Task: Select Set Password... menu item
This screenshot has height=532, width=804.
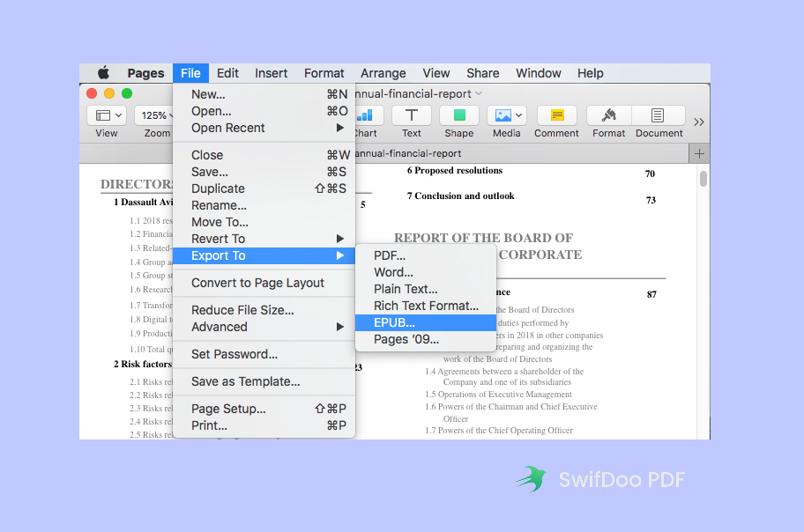Action: (x=264, y=354)
